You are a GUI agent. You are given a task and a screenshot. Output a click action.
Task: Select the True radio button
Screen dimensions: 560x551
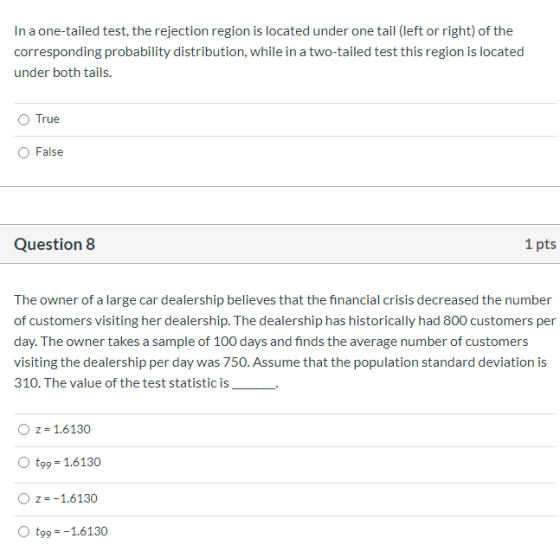click(x=24, y=120)
